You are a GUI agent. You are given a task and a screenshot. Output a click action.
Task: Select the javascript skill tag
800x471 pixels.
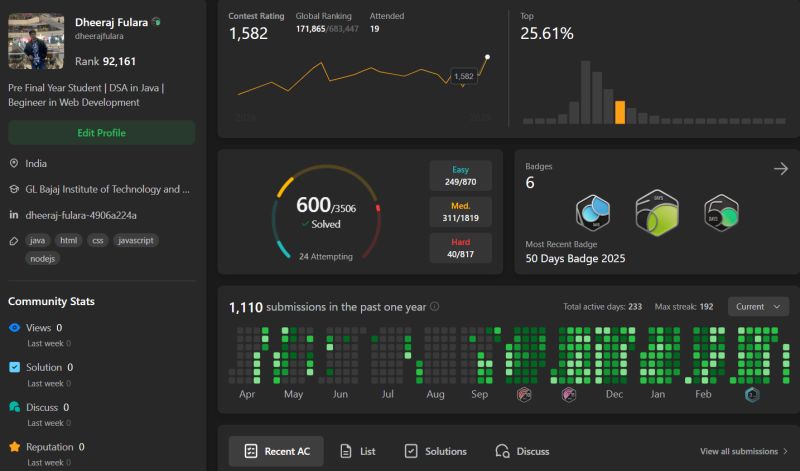[135, 240]
